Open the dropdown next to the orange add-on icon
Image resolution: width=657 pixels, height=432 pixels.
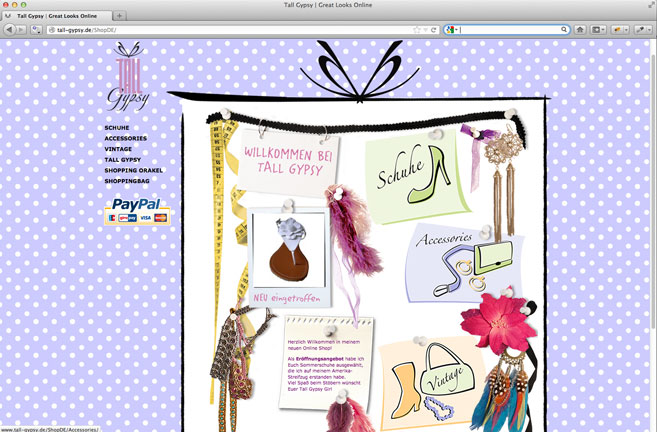coord(626,30)
